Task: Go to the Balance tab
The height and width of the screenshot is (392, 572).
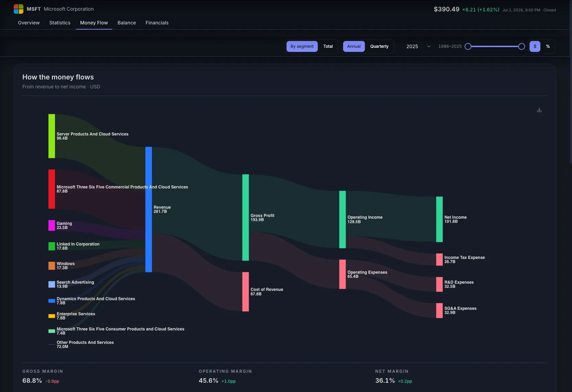Action: pos(126,23)
